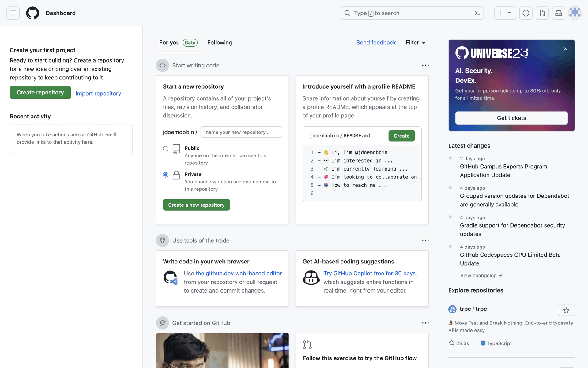Open GitHub Codespaces GPU Beta Update
Image resolution: width=588 pixels, height=368 pixels.
pyautogui.click(x=510, y=259)
